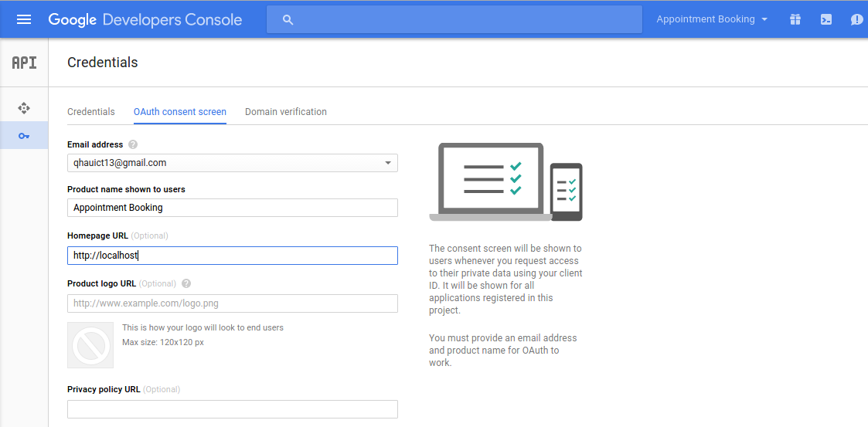Viewport: 868px width, 427px height.
Task: Click the search magnifier icon
Action: pos(288,19)
